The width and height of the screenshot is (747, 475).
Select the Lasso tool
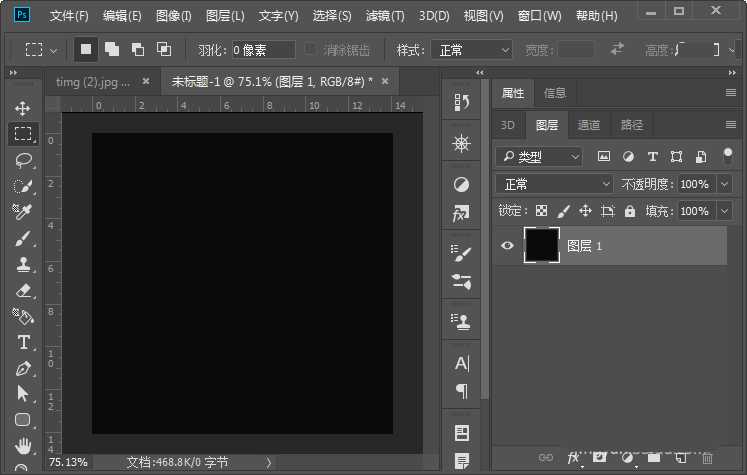click(x=22, y=160)
